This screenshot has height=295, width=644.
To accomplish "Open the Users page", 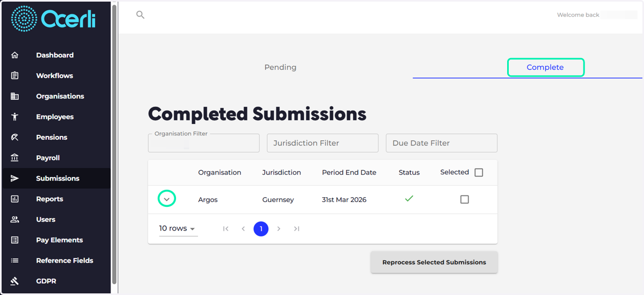I will tap(46, 219).
